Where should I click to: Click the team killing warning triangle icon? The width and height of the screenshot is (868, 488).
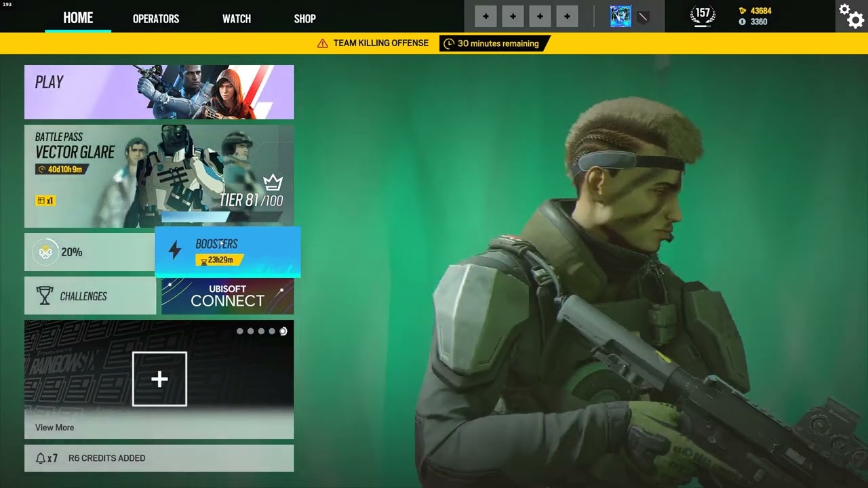(323, 43)
